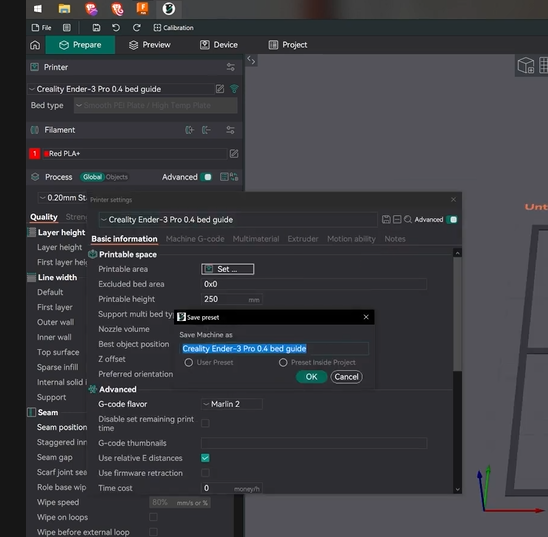Open the Windows Start menu

(38, 9)
